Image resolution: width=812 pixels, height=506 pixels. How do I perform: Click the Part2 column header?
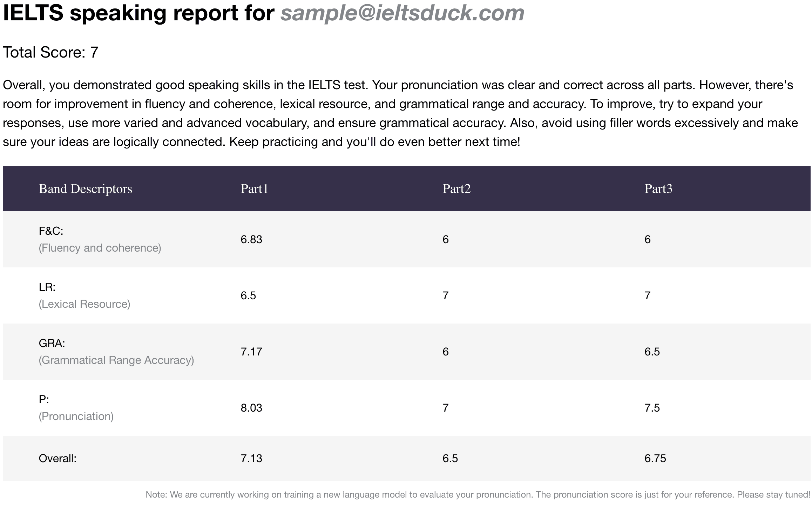456,189
